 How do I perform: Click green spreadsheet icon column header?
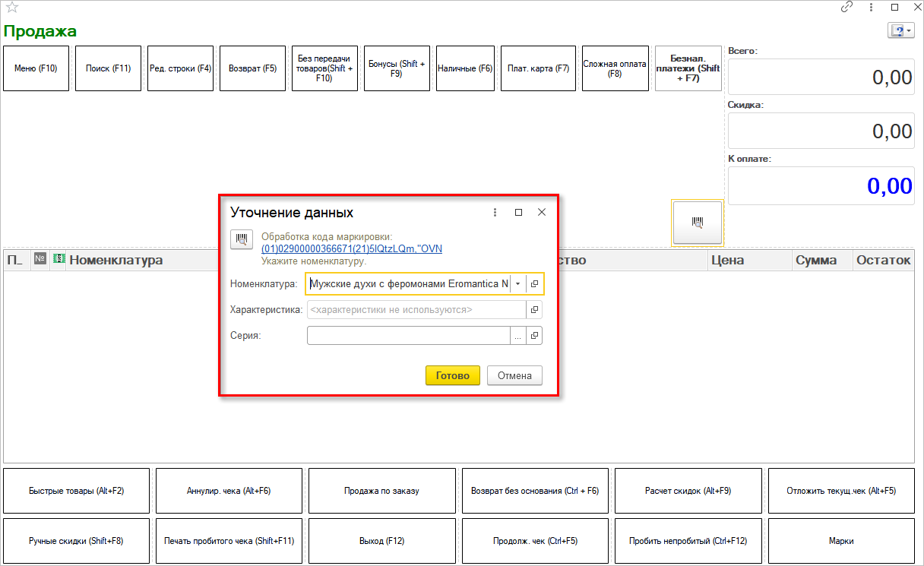pos(59,260)
